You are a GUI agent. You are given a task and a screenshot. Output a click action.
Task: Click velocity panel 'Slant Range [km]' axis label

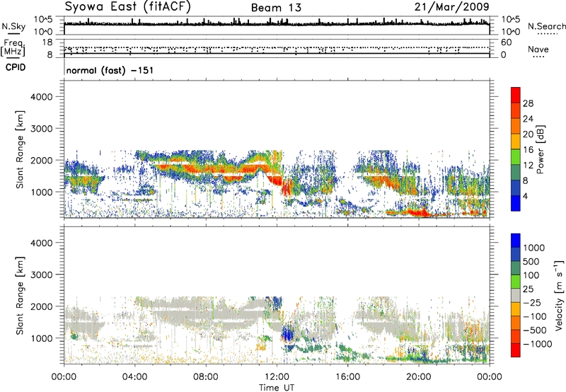point(20,295)
